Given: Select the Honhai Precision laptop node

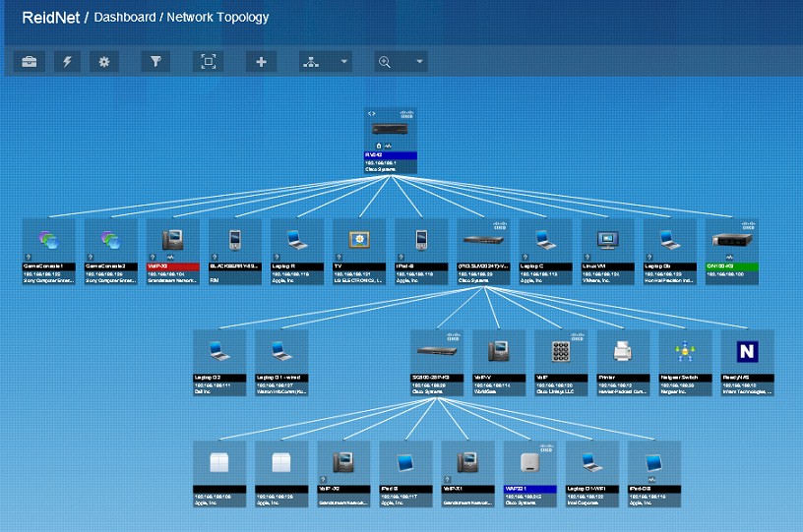Looking at the screenshot, I should (x=670, y=252).
